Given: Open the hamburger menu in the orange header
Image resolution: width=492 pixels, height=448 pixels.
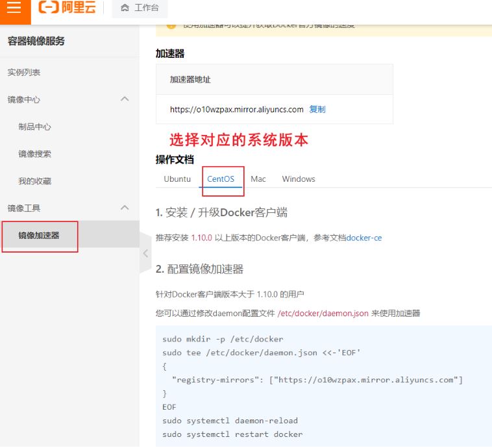Looking at the screenshot, I should 14,8.
